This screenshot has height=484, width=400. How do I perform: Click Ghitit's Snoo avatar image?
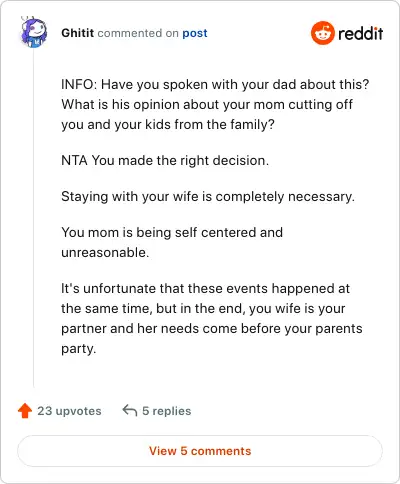34,32
